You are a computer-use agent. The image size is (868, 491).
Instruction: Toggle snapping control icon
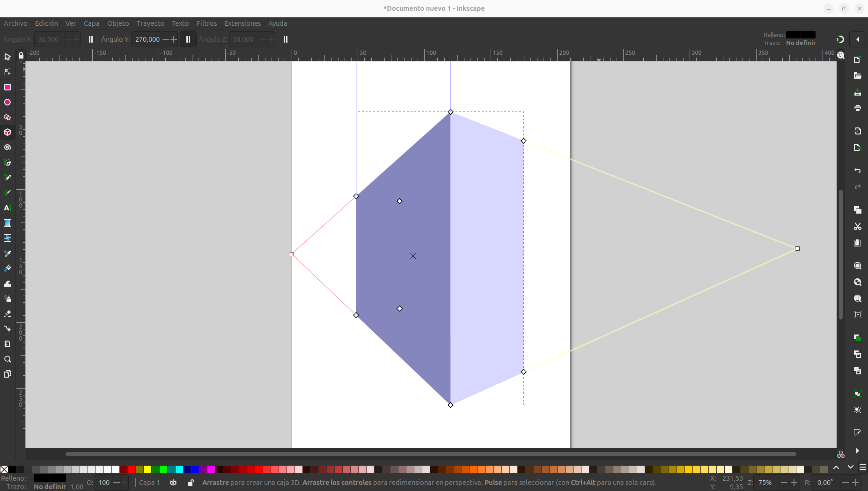pyautogui.click(x=840, y=39)
